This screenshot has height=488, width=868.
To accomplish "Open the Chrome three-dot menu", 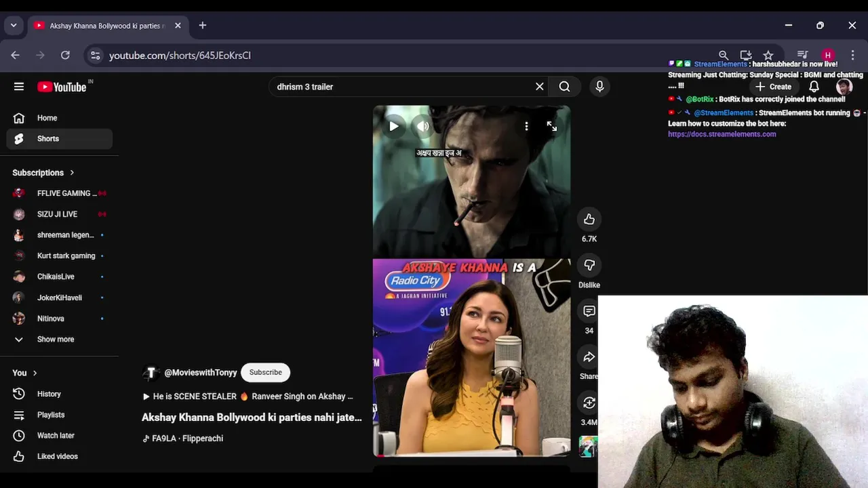I will pos(852,56).
